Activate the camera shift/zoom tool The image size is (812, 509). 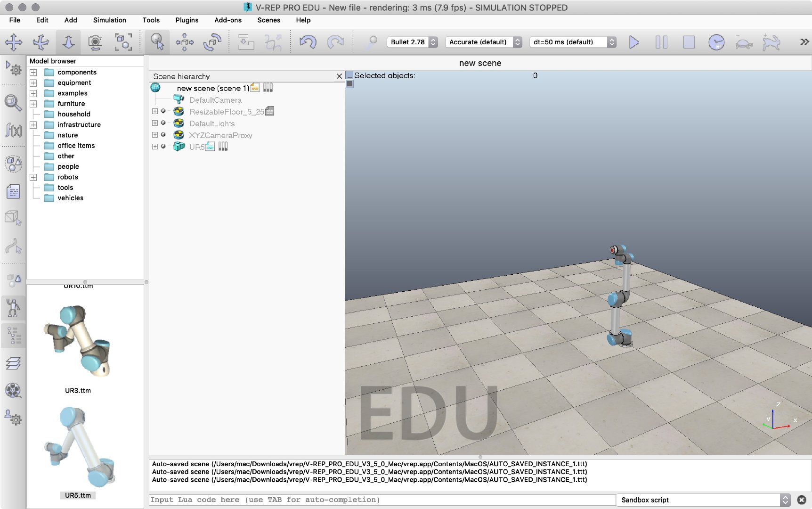coord(68,42)
